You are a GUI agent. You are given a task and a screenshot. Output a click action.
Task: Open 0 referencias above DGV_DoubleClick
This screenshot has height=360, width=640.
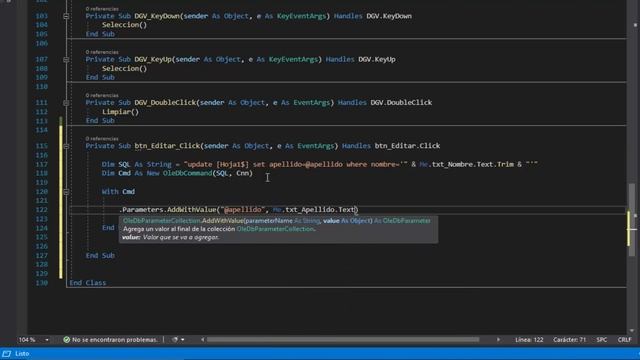[x=102, y=95]
